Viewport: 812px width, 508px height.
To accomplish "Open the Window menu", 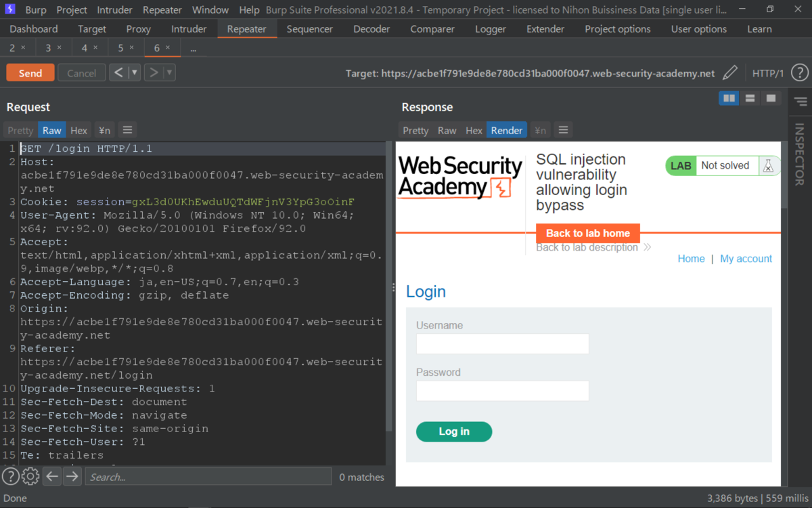I will pos(210,10).
